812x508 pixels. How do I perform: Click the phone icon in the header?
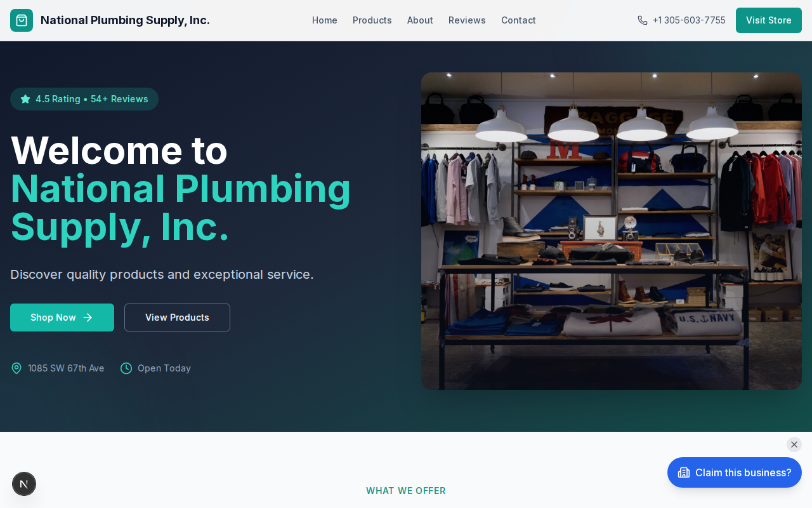click(643, 20)
